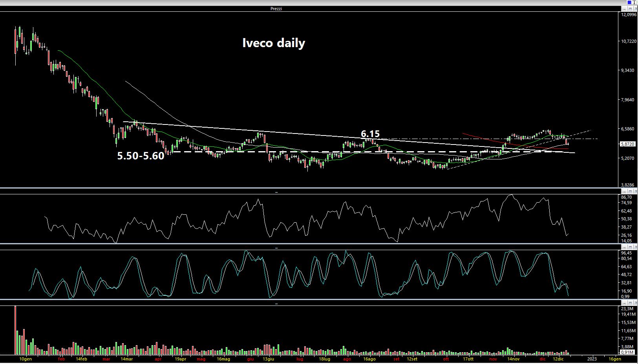Maximize the volume panel with 23,3M scale
This screenshot has height=364, width=638.
click(x=630, y=303)
